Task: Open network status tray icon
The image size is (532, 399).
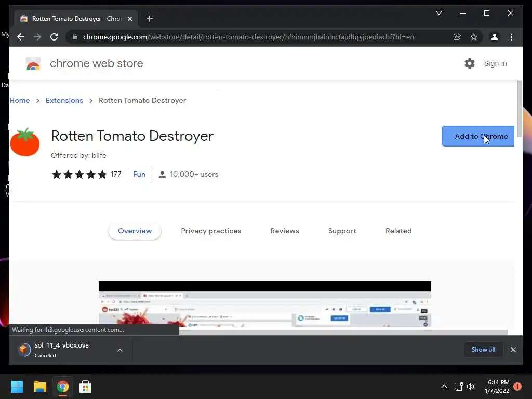Action: coord(458,387)
